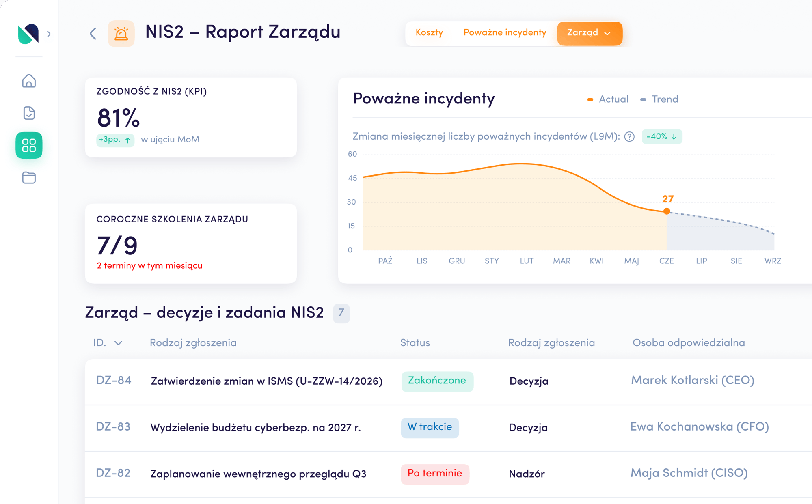
Task: Click '2 terminy w tym miesiącu' warning
Action: [x=149, y=266]
